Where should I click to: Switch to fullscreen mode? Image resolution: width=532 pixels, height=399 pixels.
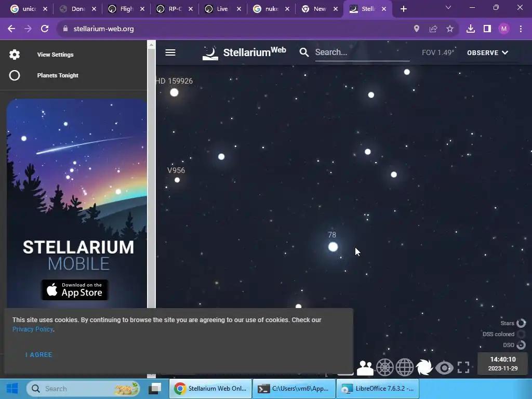click(x=463, y=367)
